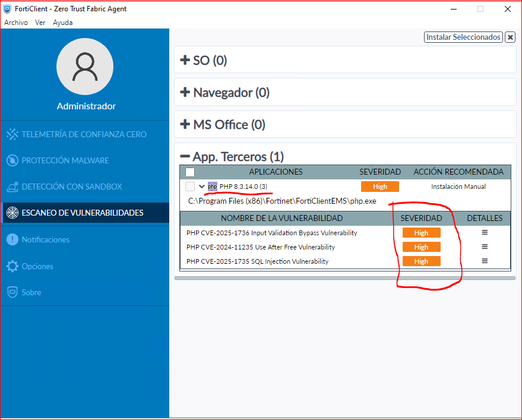Viewport: 522px width, 420px height.
Task: Click the PHP 8.3.14.0 (3) application name
Action: pos(243,187)
